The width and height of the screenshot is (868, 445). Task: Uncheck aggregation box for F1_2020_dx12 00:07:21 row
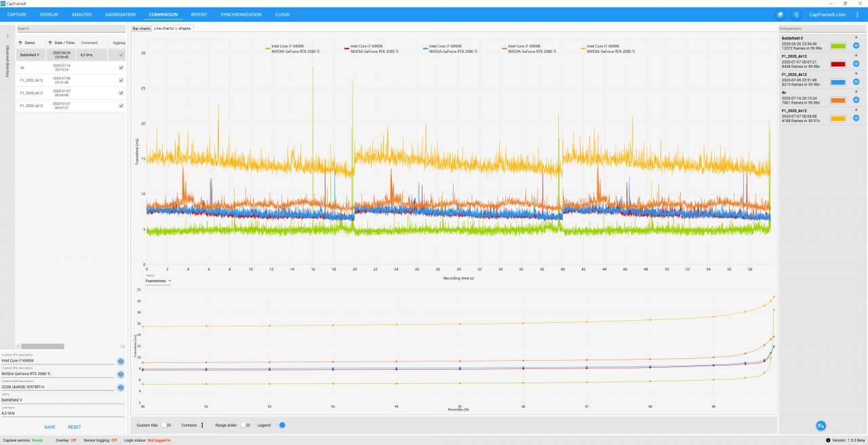click(121, 106)
